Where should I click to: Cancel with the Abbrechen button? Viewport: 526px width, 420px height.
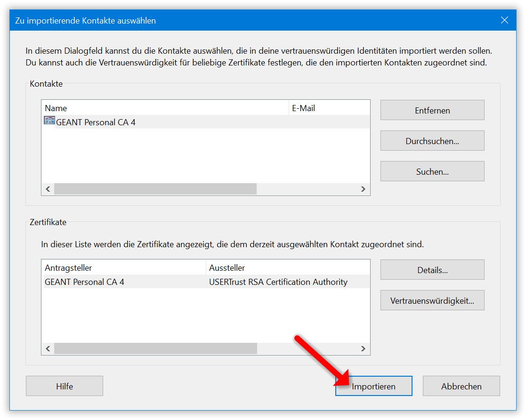[461, 386]
